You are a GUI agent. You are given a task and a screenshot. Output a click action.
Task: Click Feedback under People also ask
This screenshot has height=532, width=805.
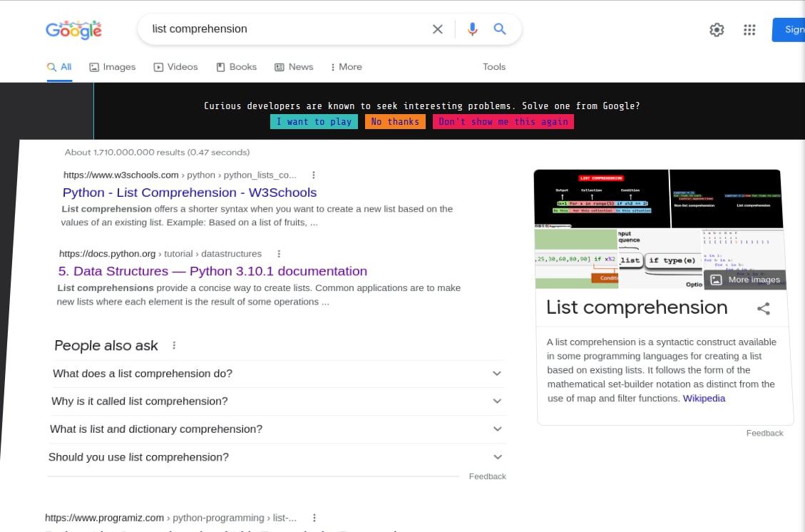click(487, 476)
